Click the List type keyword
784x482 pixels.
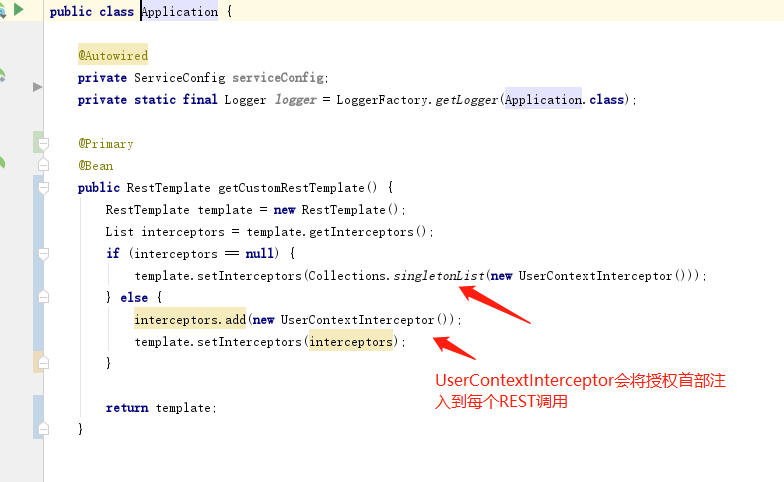(120, 232)
